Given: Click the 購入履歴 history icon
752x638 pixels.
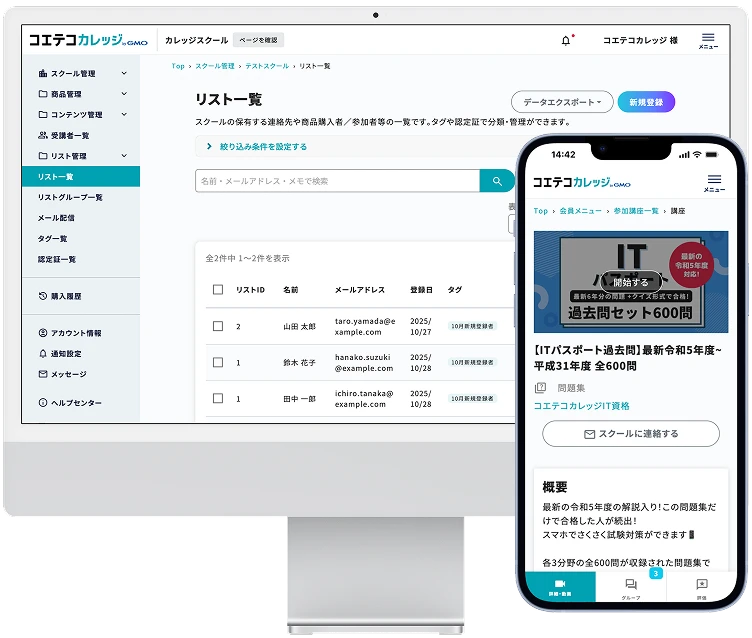Looking at the screenshot, I should click(x=43, y=296).
